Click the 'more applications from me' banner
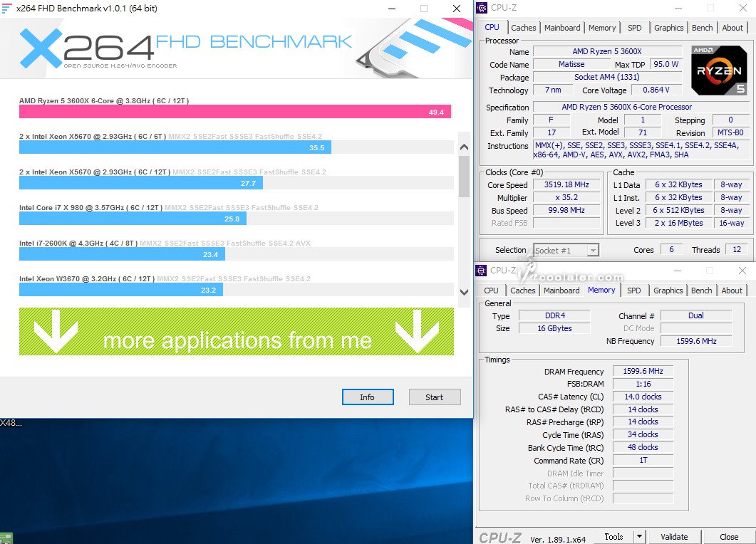Viewport: 756px width, 544px height. pos(237,332)
